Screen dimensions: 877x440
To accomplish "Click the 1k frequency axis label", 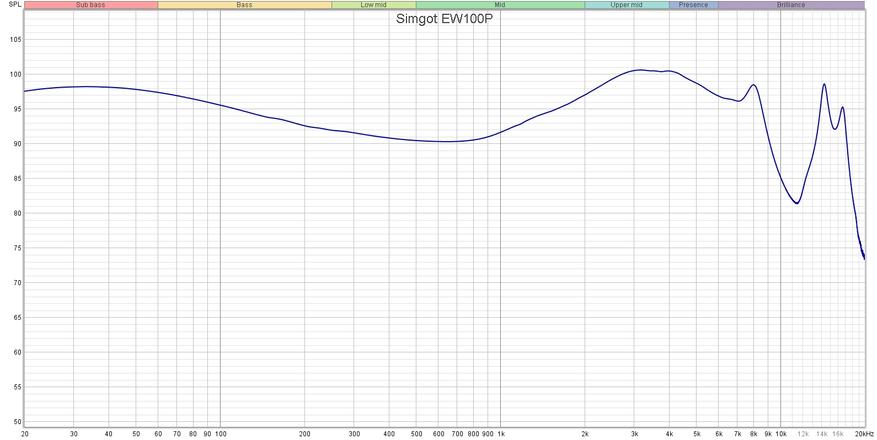I will [x=501, y=434].
